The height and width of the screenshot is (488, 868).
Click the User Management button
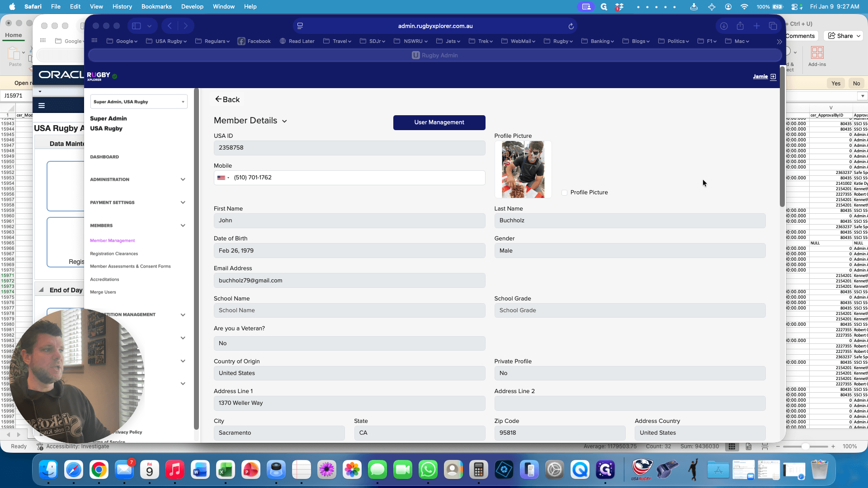point(439,122)
